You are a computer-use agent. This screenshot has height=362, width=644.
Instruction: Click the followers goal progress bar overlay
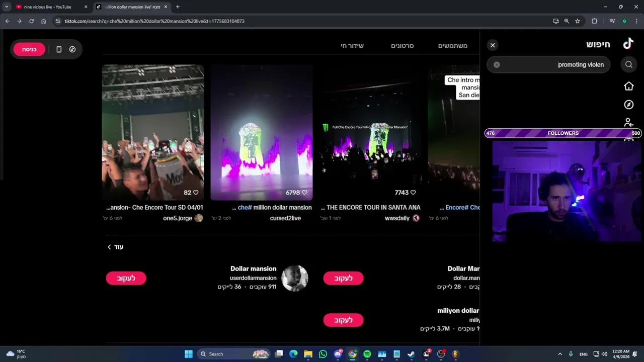pyautogui.click(x=563, y=133)
